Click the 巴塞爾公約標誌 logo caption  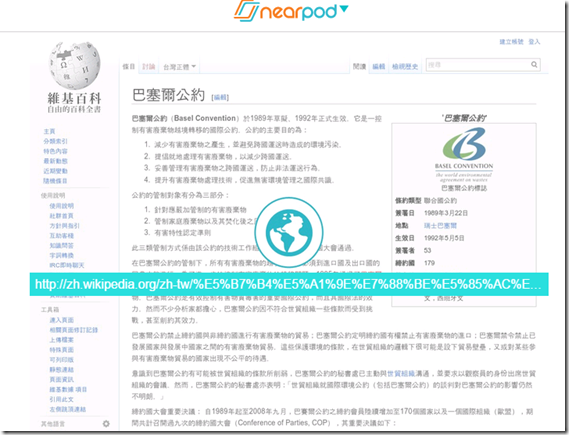pyautogui.click(x=464, y=188)
